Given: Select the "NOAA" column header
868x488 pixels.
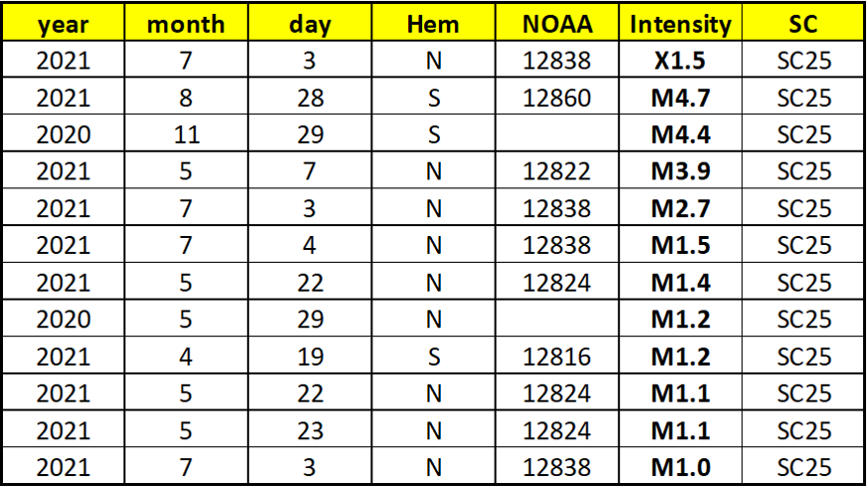Looking at the screenshot, I should pos(556,24).
